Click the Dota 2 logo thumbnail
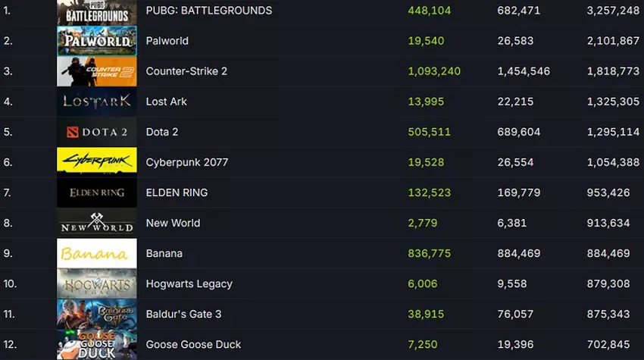644x360 pixels. click(97, 132)
